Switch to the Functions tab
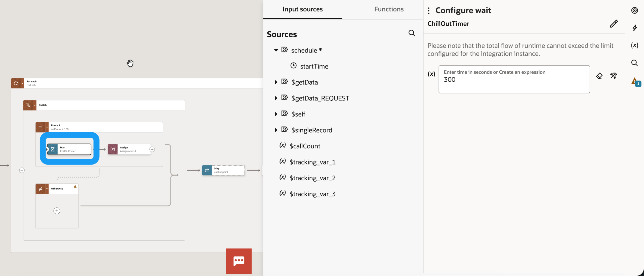 coord(389,9)
